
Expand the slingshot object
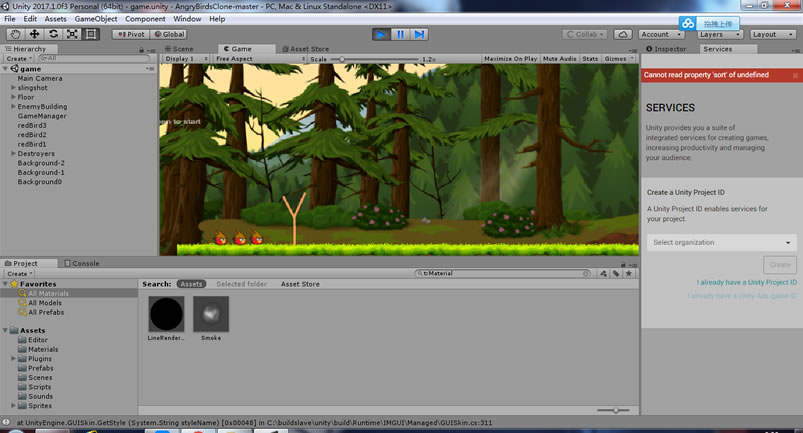point(13,88)
